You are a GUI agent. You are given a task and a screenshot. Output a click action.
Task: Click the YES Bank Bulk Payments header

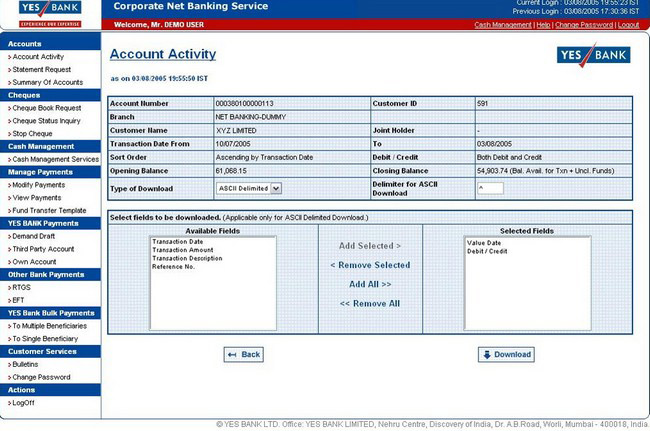[50, 313]
